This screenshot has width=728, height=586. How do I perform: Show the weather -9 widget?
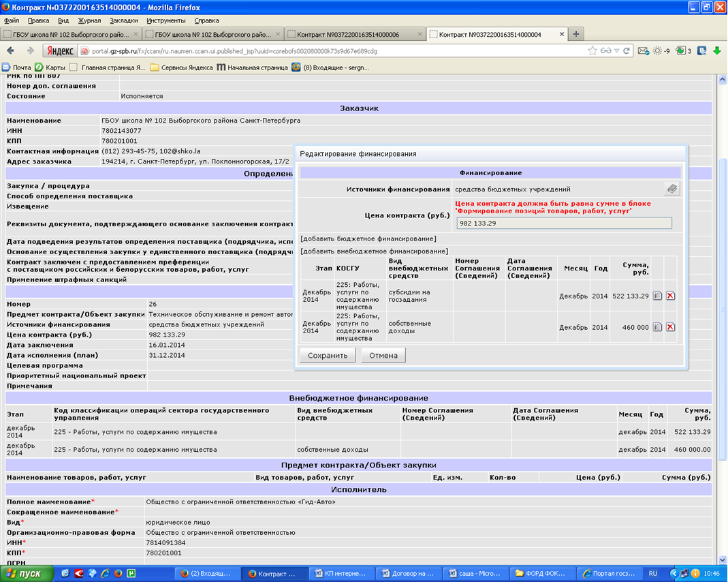coord(661,50)
